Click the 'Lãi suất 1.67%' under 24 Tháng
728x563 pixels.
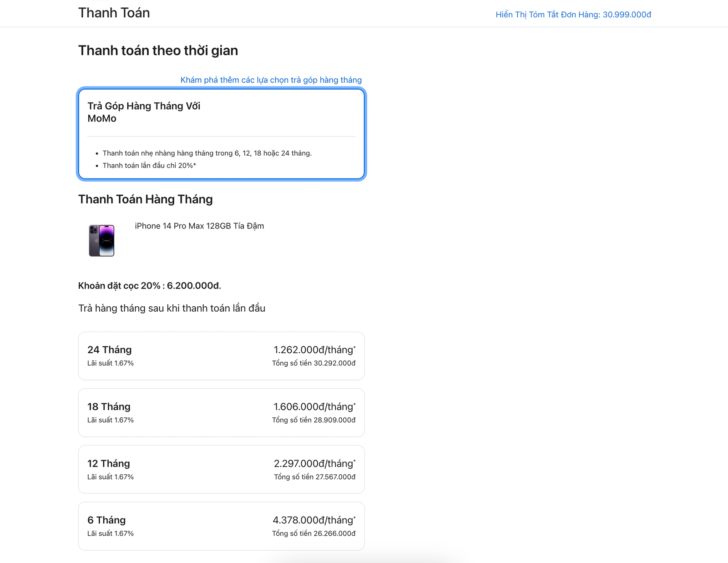click(x=111, y=363)
